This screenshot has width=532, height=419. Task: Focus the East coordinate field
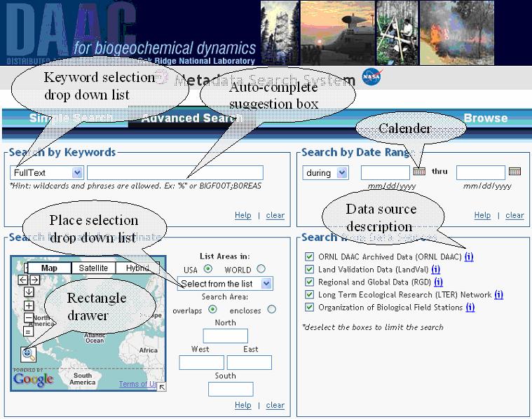coord(250,363)
